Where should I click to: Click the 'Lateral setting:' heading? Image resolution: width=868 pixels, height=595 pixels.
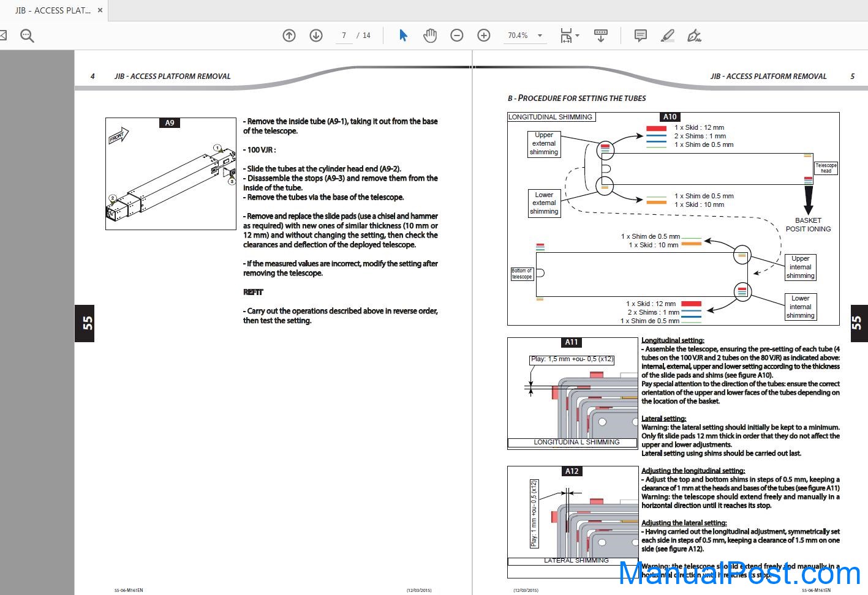(x=663, y=419)
